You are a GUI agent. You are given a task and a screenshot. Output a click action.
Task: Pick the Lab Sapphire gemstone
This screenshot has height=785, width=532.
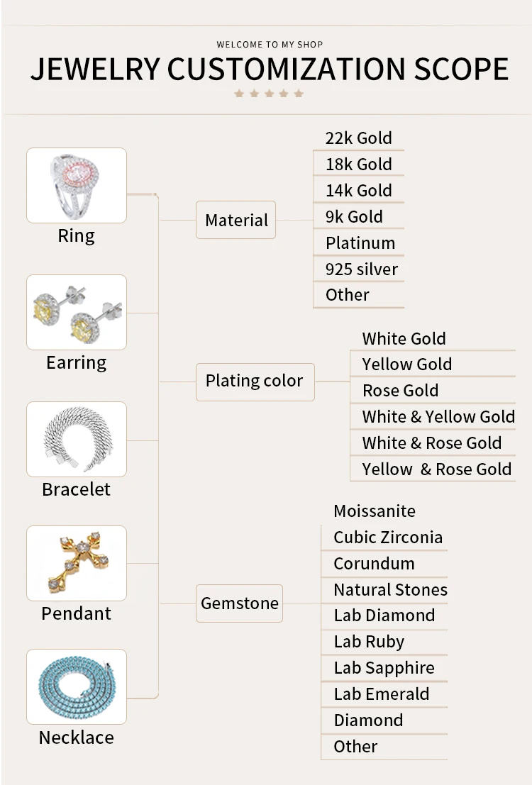(x=384, y=668)
